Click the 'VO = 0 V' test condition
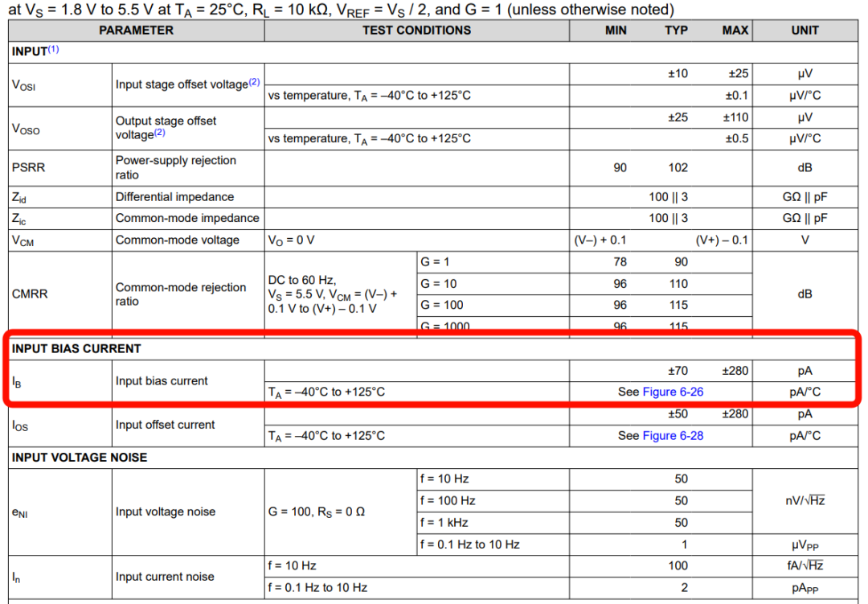The height and width of the screenshot is (604, 868). pyautogui.click(x=291, y=240)
